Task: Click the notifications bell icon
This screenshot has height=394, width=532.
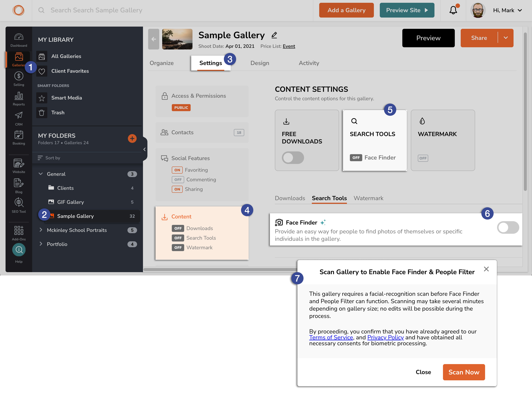Action: (453, 10)
